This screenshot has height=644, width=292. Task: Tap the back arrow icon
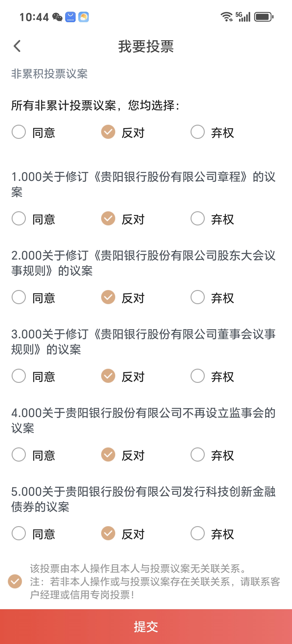click(x=17, y=46)
